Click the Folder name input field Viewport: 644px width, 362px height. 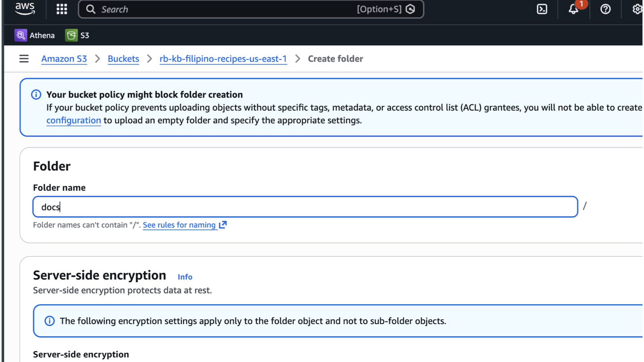click(x=305, y=207)
